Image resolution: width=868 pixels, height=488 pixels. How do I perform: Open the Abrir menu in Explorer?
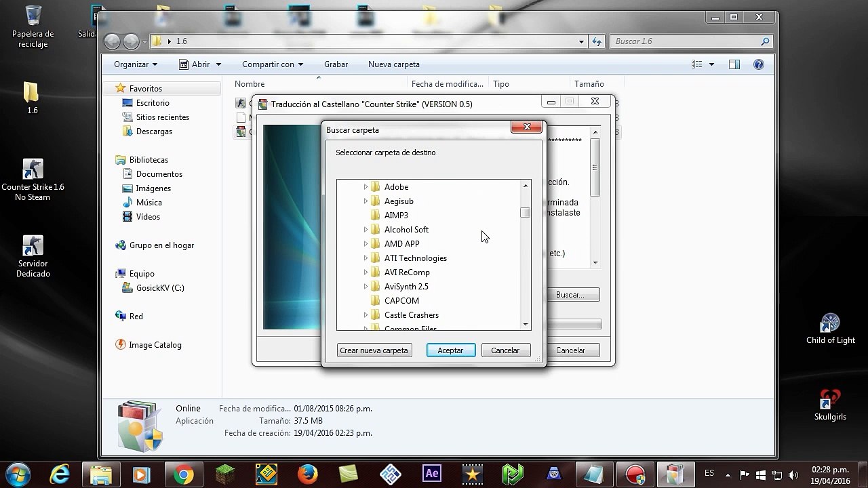coord(200,64)
